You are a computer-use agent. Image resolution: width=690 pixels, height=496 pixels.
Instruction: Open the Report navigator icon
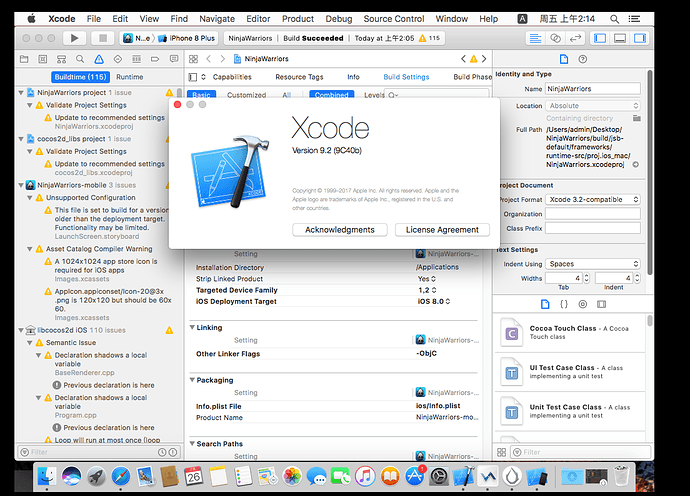pos(174,59)
